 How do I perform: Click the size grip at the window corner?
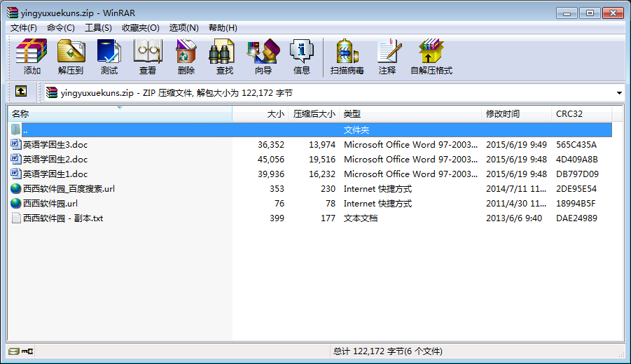[621, 353]
